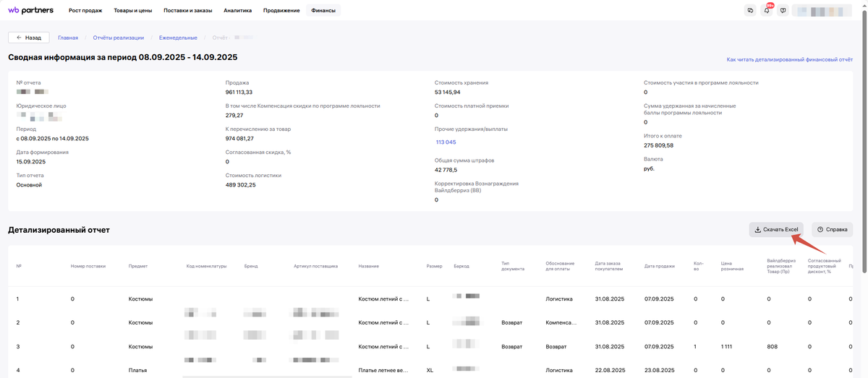
Task: Open Еженедельные breadcrumb link
Action: click(x=178, y=38)
